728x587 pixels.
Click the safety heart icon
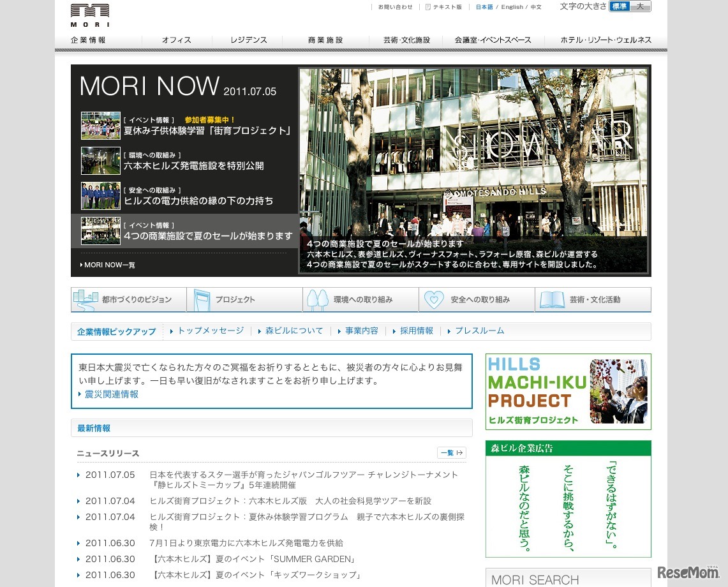click(434, 299)
